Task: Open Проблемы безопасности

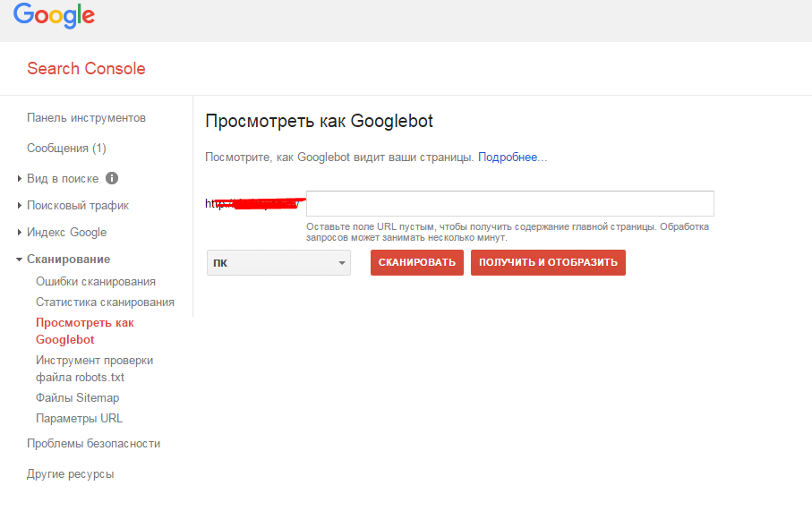Action: [93, 443]
